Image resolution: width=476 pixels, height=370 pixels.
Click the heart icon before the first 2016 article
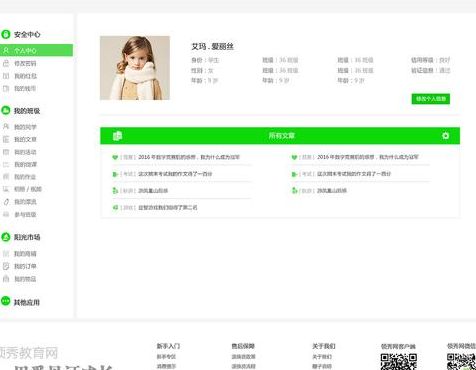tap(115, 157)
